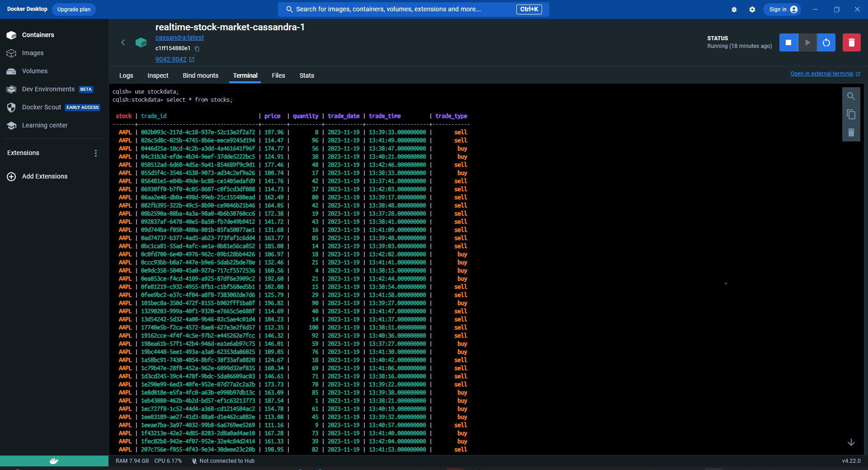Open the Learning center
Image resolution: width=868 pixels, height=470 pixels.
point(45,125)
